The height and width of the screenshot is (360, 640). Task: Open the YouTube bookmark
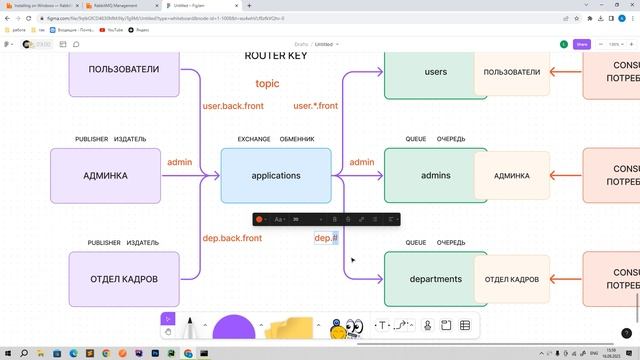tap(111, 30)
